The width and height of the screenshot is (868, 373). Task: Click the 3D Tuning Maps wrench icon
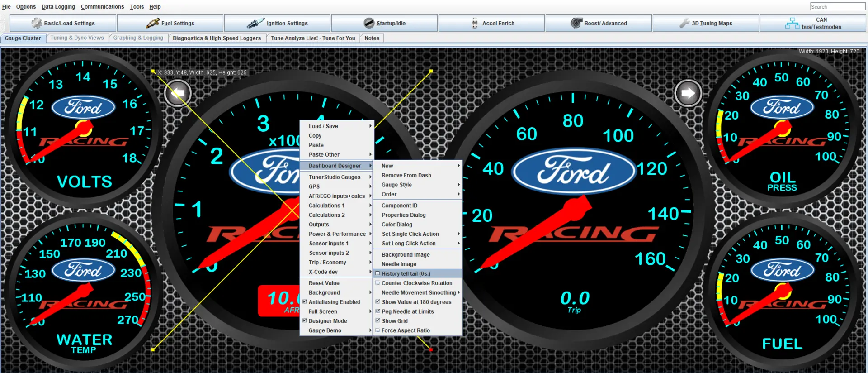(684, 23)
